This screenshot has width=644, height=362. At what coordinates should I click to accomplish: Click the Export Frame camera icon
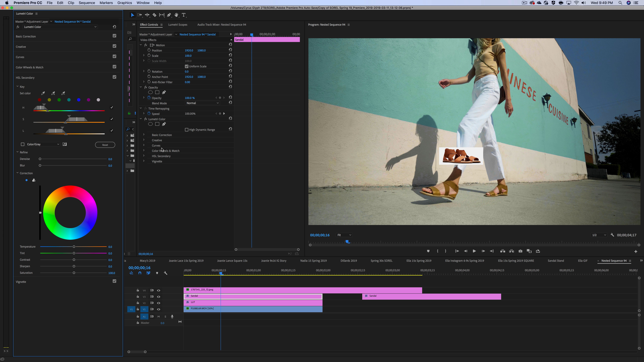[520, 251]
